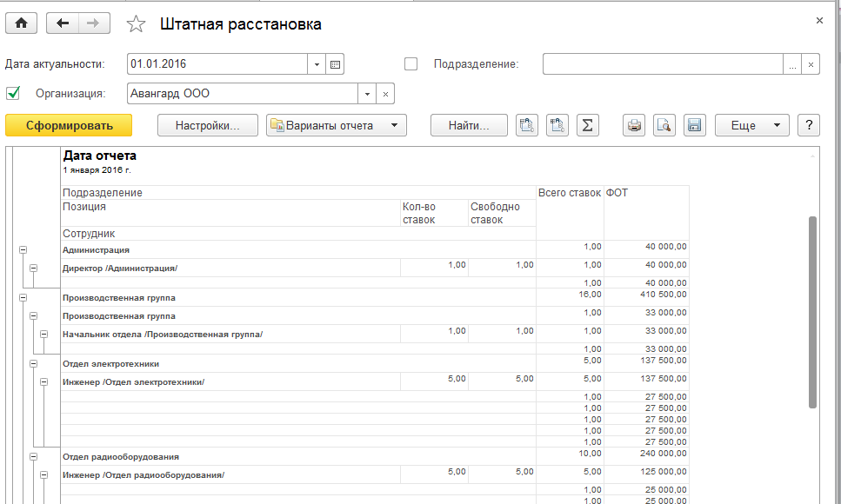Image resolution: width=841 pixels, height=504 pixels.
Task: Select Директор /Администрация/ cell
Action: click(x=120, y=269)
